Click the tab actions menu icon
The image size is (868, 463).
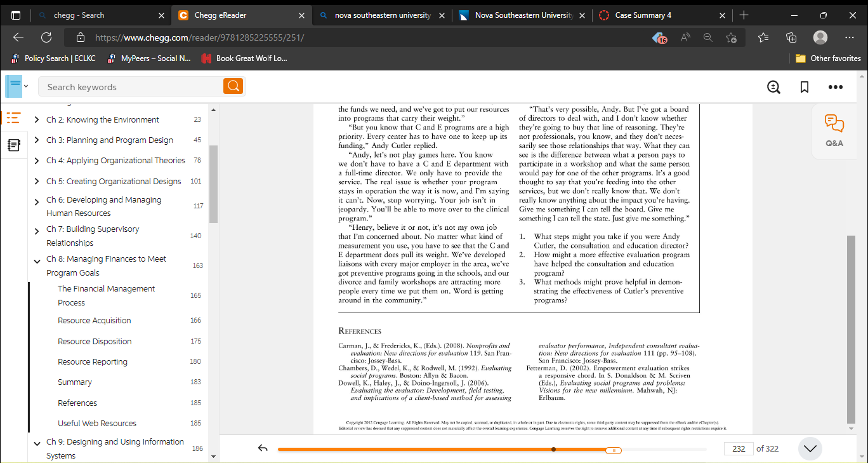pyautogui.click(x=16, y=15)
